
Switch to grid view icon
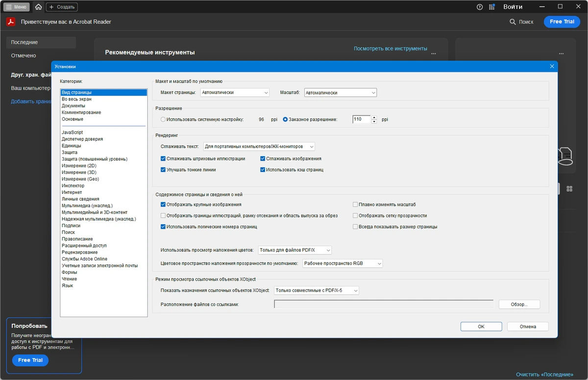[569, 189]
